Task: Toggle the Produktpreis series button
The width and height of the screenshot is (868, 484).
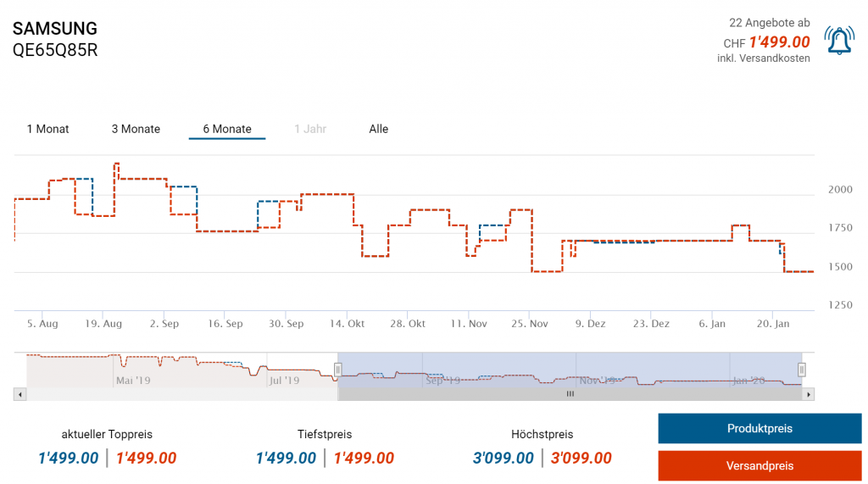Action: [x=759, y=429]
